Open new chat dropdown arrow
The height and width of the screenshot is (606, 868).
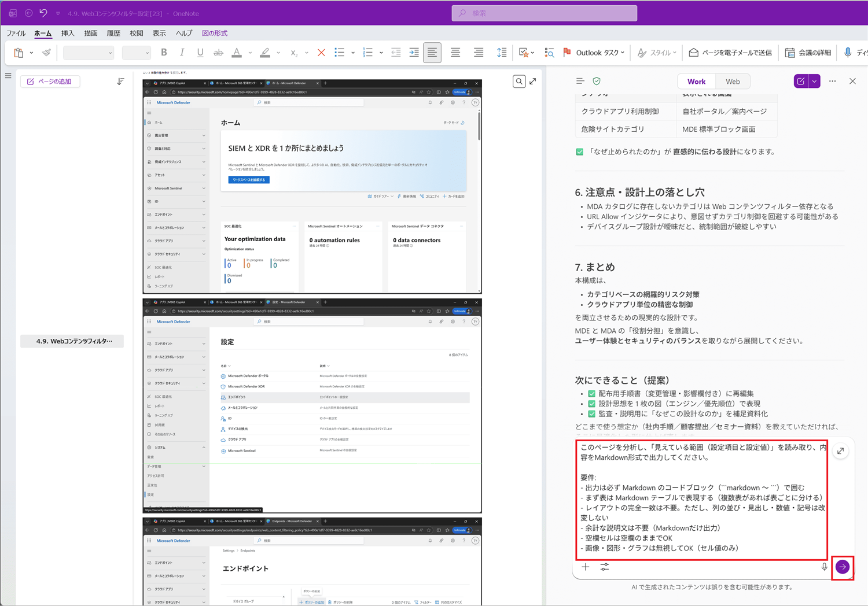[x=814, y=82]
